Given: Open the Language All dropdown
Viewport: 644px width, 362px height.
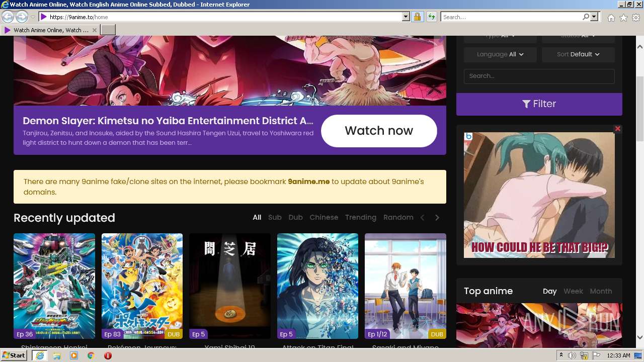Looking at the screenshot, I should pyautogui.click(x=500, y=54).
